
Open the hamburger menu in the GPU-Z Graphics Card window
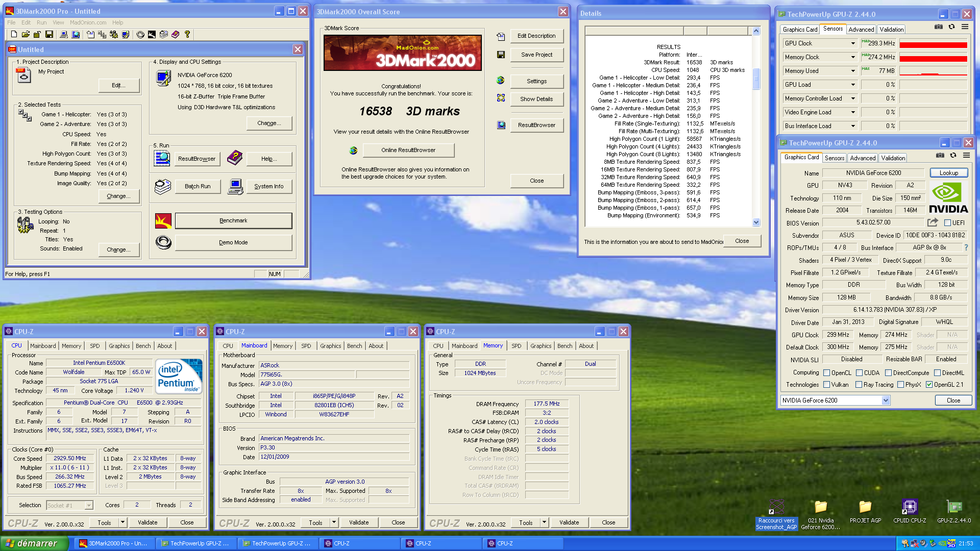966,155
